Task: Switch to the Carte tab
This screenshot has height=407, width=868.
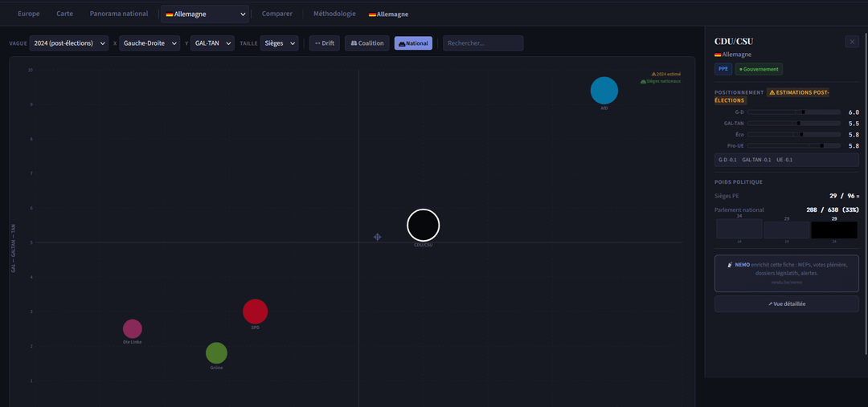Action: (x=64, y=14)
